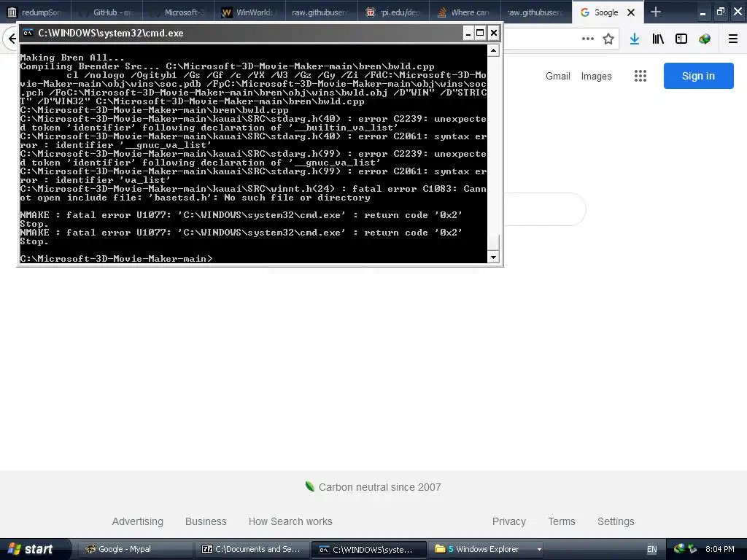
Task: Close the cmd.exe window
Action: (494, 33)
